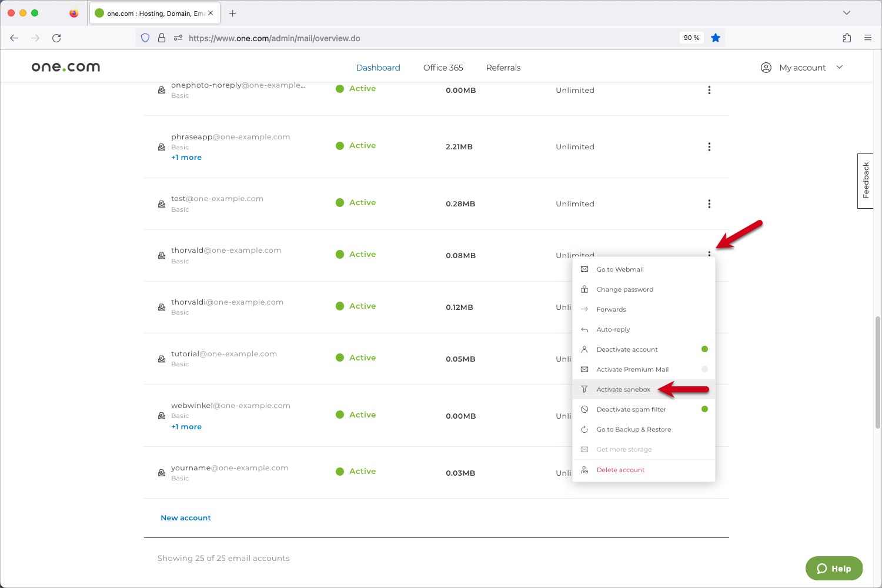The height and width of the screenshot is (588, 882).
Task: Click the browser reload button
Action: point(56,38)
